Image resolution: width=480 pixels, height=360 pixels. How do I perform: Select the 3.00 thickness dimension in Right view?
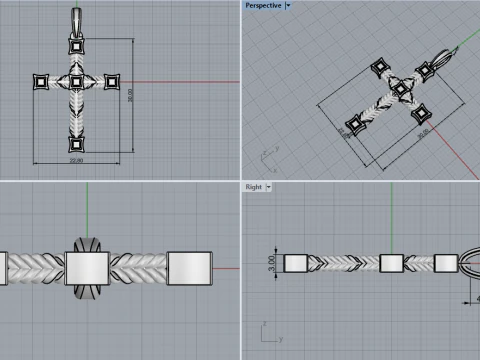[x=272, y=263]
